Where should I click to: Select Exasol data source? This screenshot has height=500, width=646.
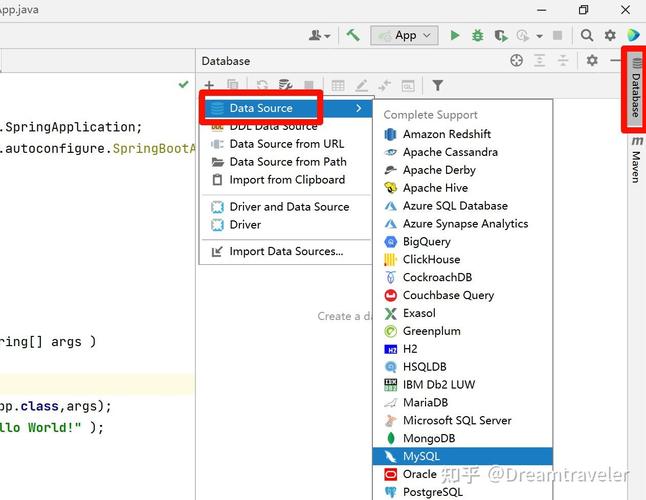point(462,313)
